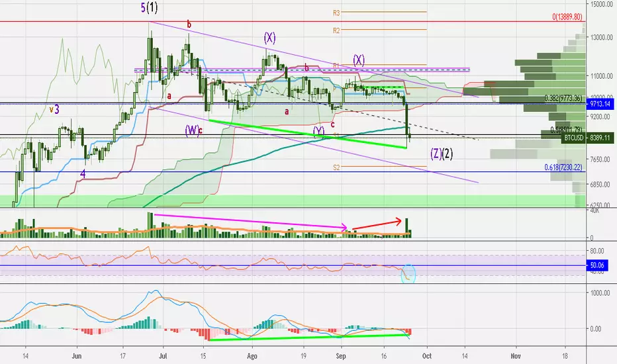
Task: Click Jun on the time axis
Action: click(x=77, y=356)
